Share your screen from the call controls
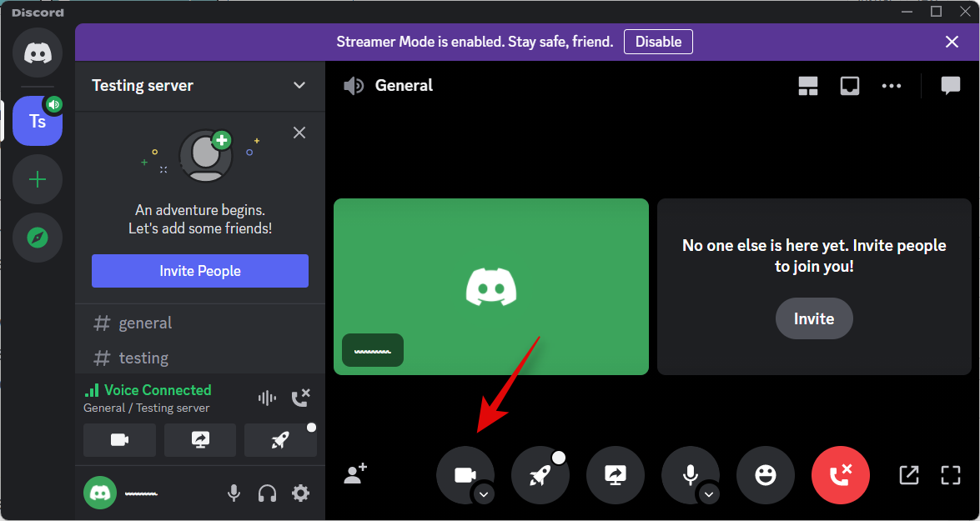Image resolution: width=980 pixels, height=521 pixels. pyautogui.click(x=615, y=475)
